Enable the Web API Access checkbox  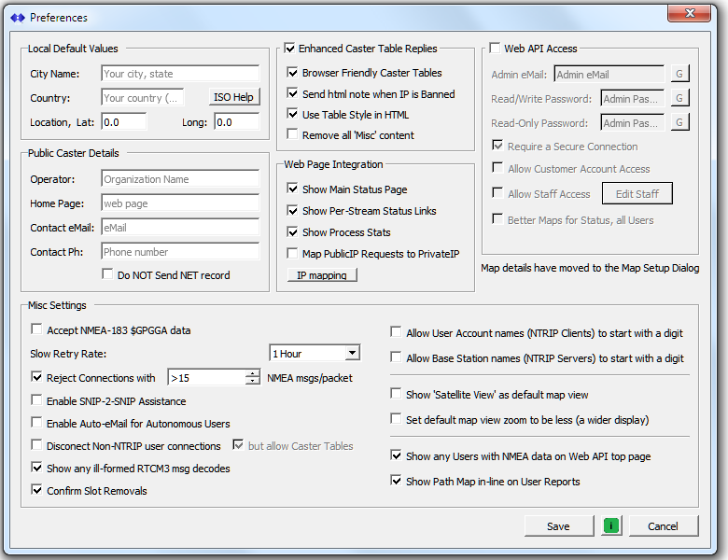(495, 49)
